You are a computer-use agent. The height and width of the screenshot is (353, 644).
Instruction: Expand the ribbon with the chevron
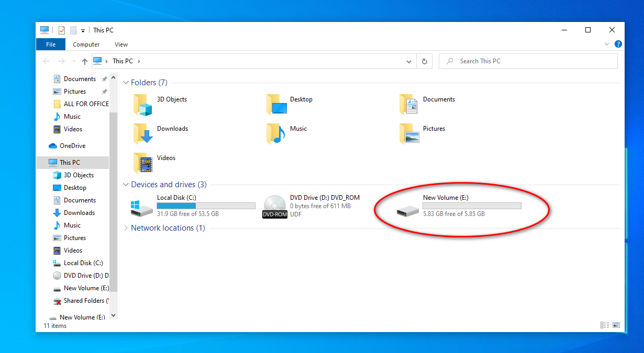point(607,44)
